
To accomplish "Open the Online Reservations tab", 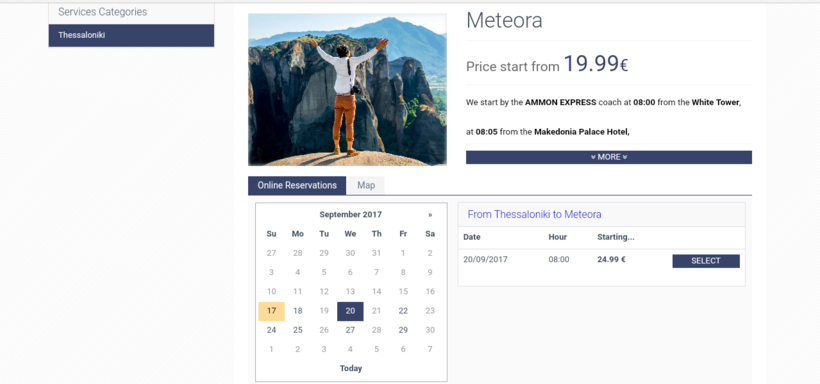I will [x=297, y=185].
